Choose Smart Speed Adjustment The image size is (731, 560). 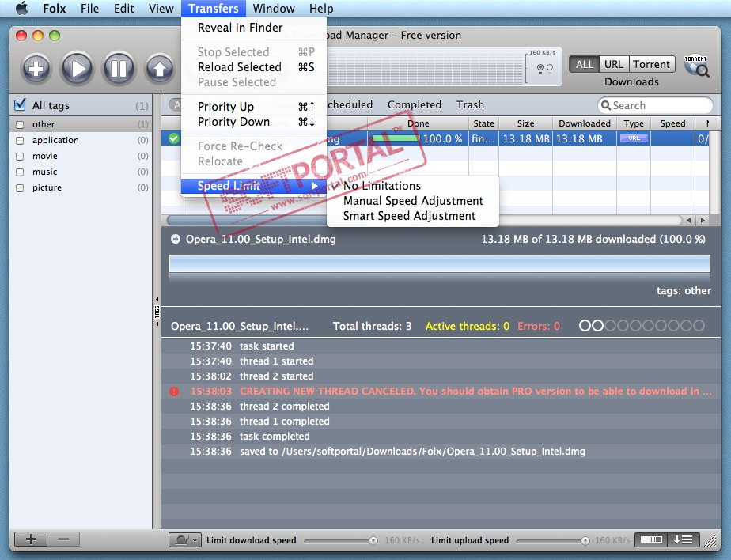click(413, 216)
